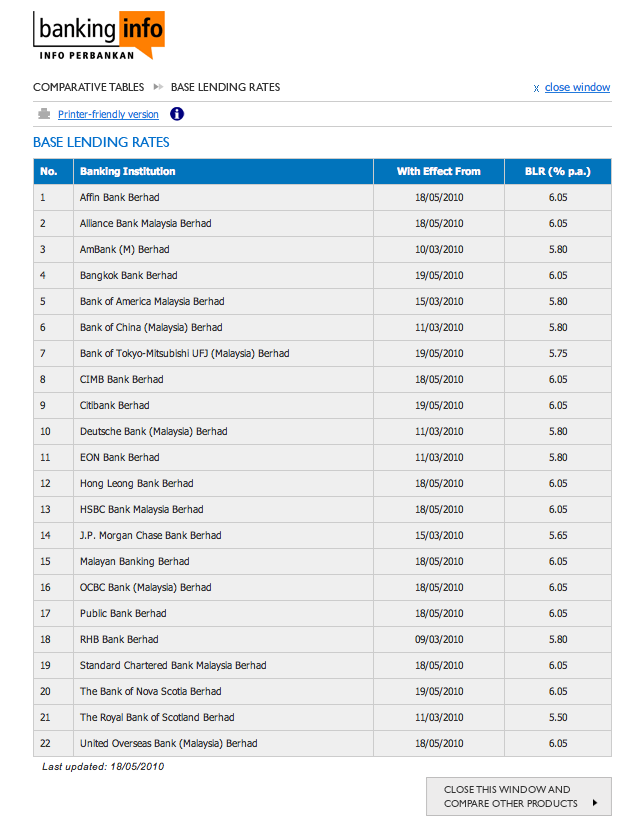This screenshot has height=832, width=643.
Task: Select AmBank (M) Berhad
Action: pyautogui.click(x=125, y=249)
